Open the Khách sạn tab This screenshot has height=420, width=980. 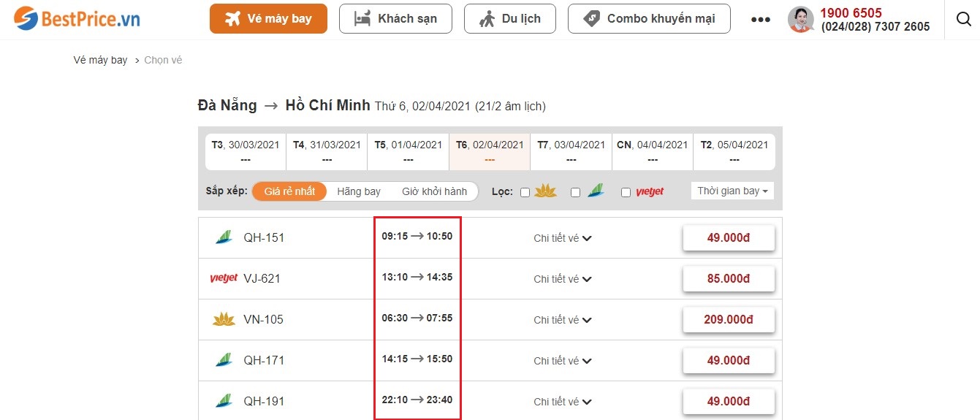coord(395,19)
